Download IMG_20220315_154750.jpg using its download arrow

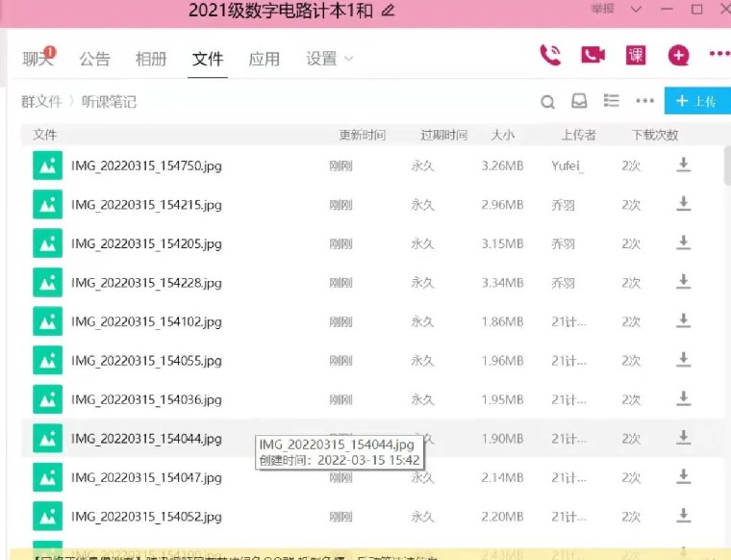tap(683, 165)
